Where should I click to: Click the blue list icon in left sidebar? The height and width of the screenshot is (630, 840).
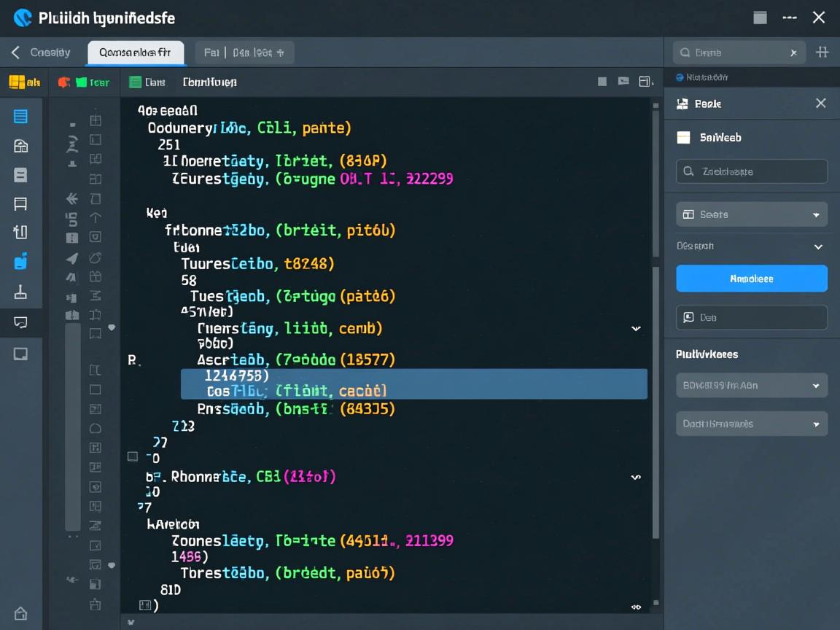point(20,117)
